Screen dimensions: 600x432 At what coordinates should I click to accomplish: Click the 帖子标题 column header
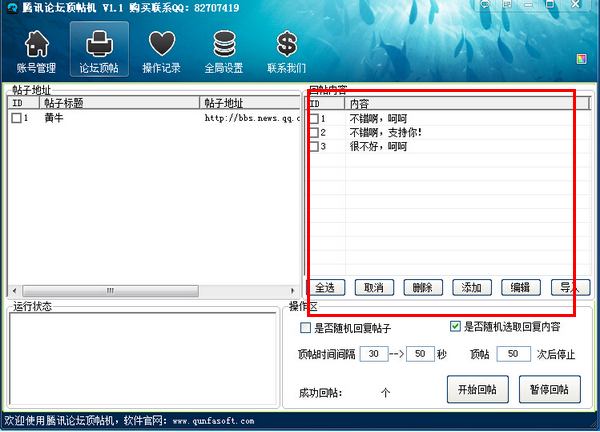click(119, 103)
